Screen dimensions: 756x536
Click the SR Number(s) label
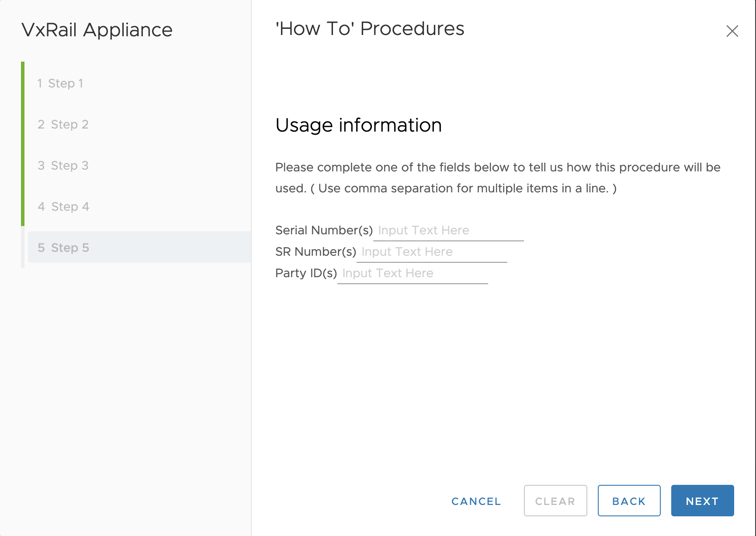click(x=316, y=252)
